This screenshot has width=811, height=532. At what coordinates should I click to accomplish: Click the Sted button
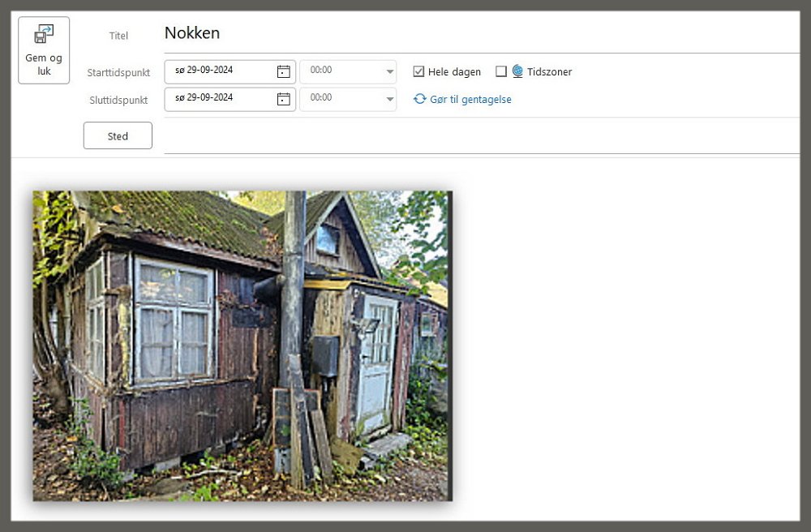pyautogui.click(x=118, y=136)
